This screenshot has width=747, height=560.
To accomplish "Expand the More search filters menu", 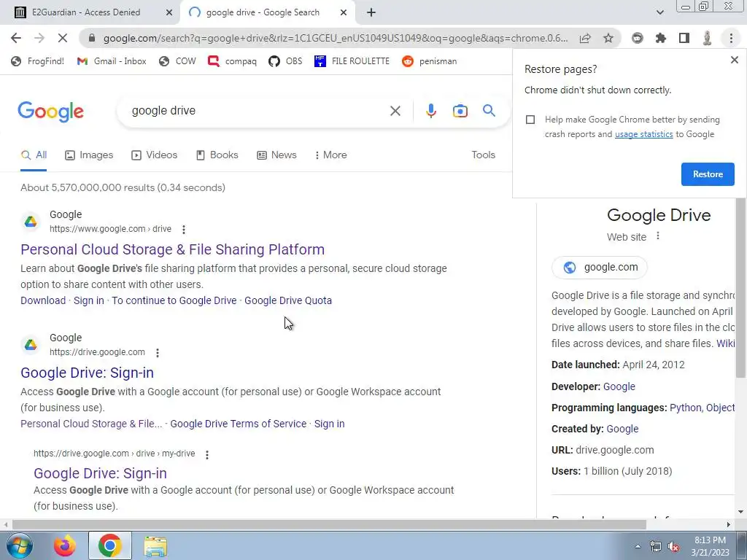I will 330,155.
